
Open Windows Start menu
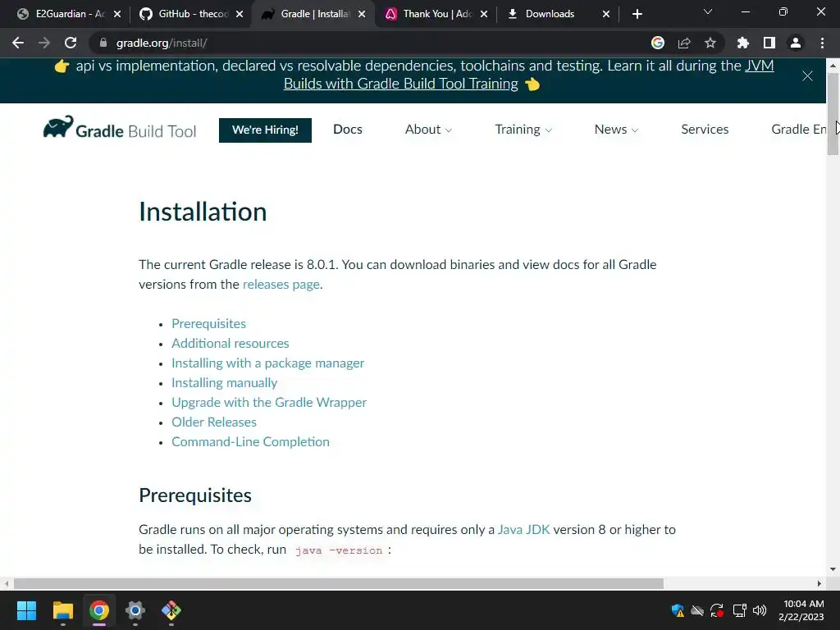tap(26, 610)
